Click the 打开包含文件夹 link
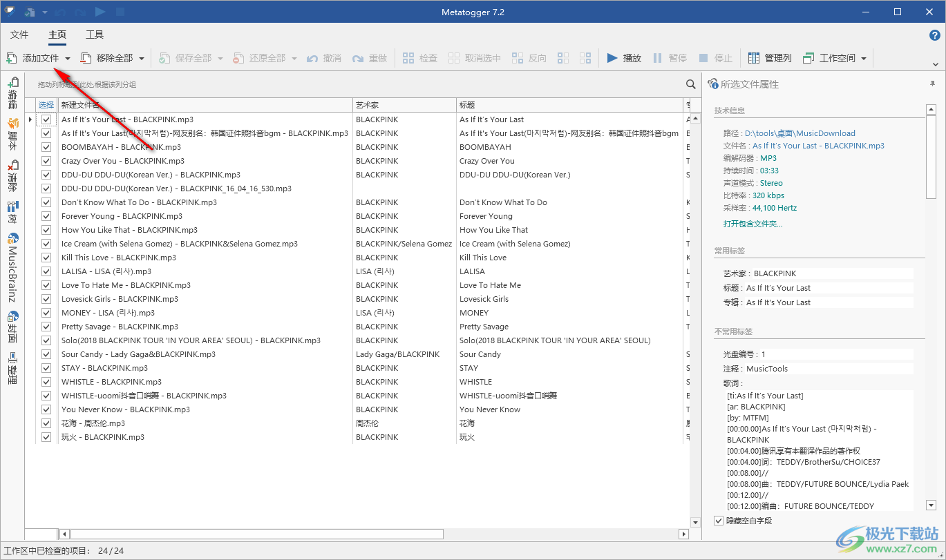The image size is (946, 560). [x=753, y=224]
